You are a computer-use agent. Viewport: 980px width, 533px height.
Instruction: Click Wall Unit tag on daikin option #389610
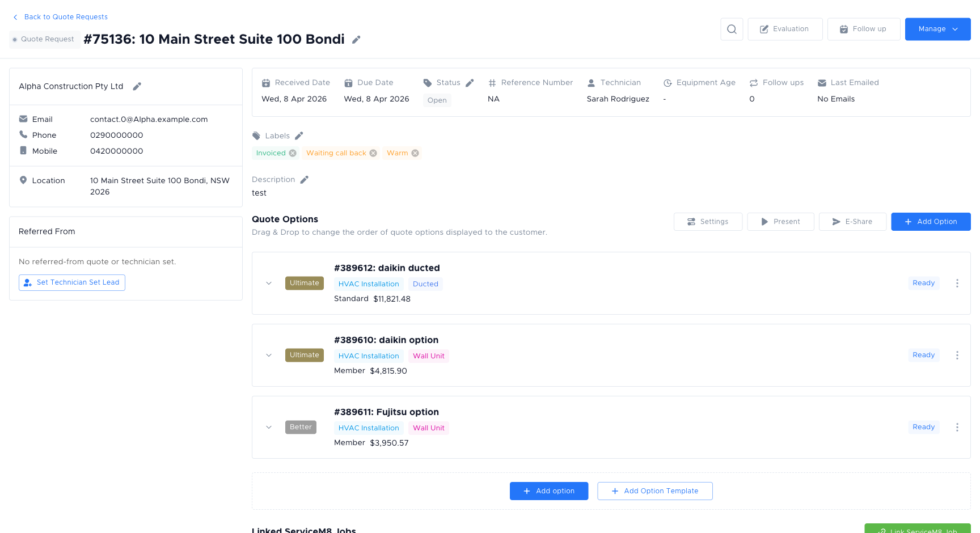tap(428, 356)
